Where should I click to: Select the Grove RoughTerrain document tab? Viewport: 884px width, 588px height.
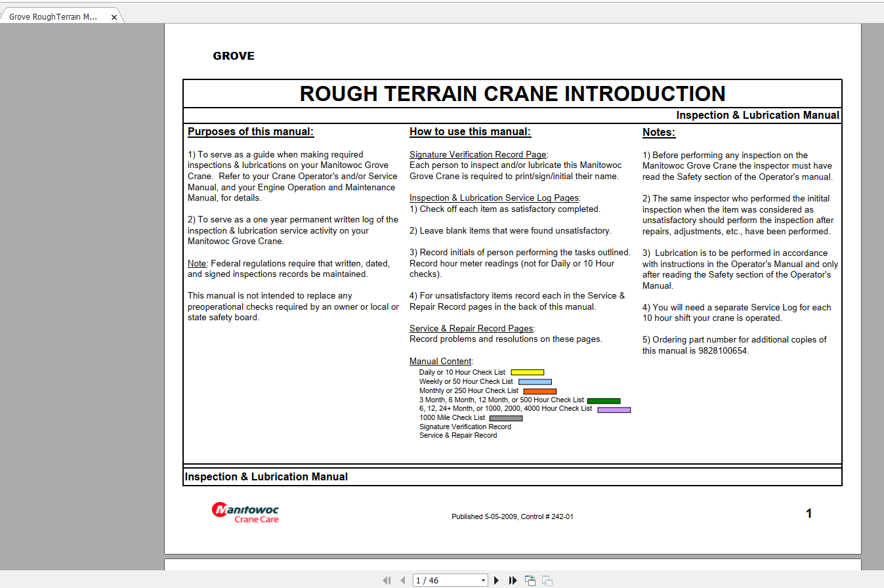53,17
